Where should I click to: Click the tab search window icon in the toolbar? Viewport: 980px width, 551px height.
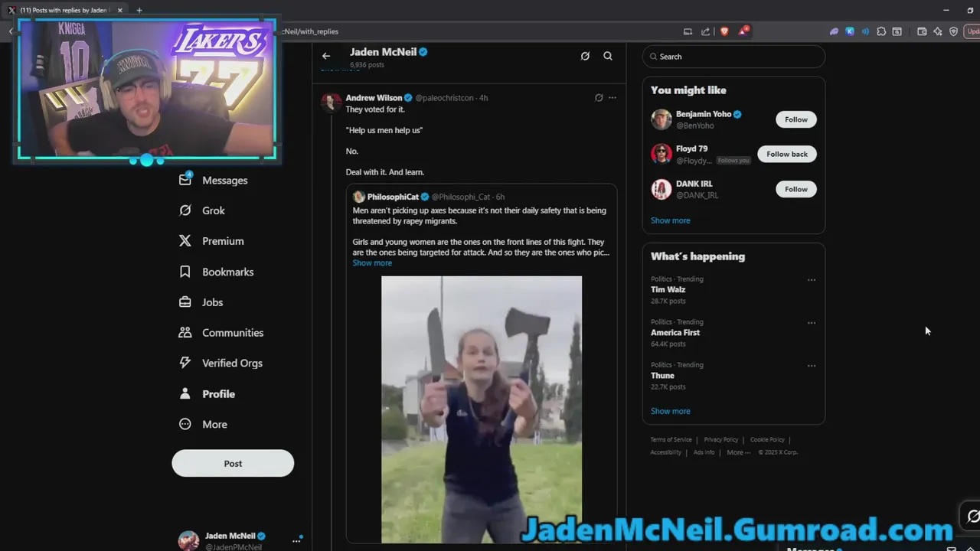(x=897, y=31)
